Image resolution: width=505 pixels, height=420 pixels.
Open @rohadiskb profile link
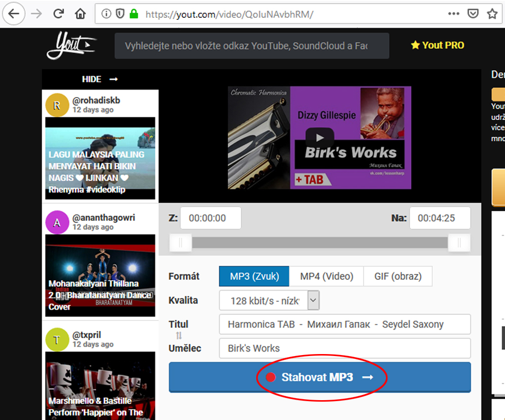(x=96, y=100)
